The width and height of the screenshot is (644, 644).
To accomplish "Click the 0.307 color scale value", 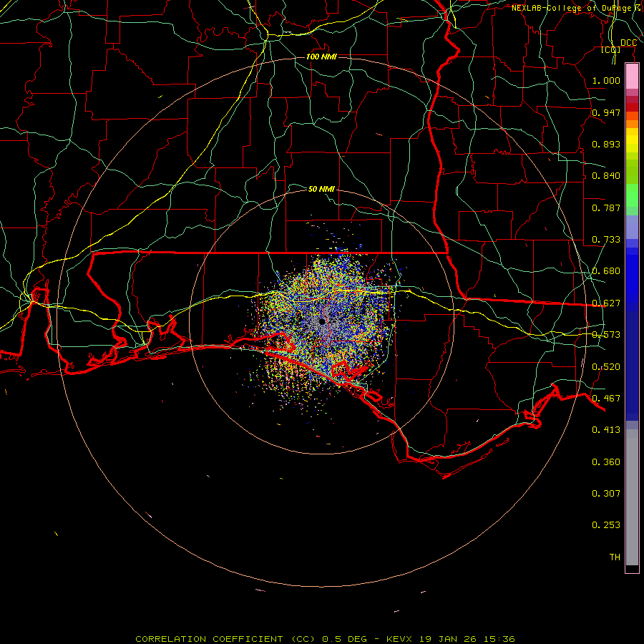I will 606,494.
